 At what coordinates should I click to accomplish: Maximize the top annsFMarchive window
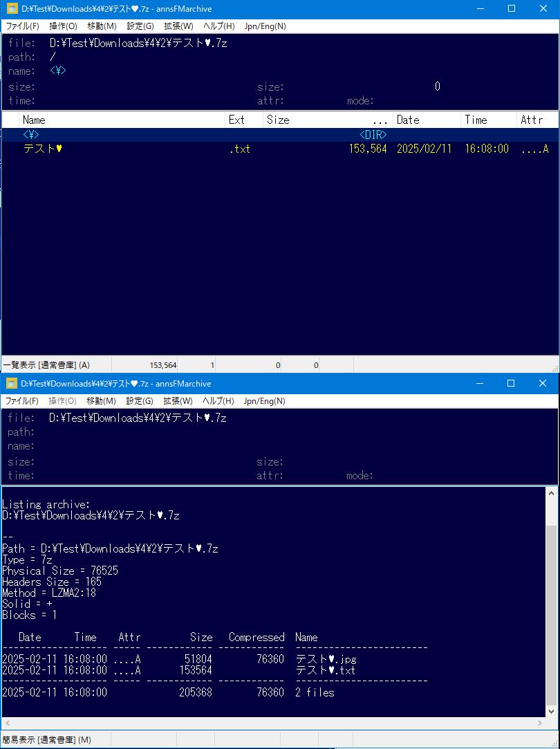(x=512, y=9)
